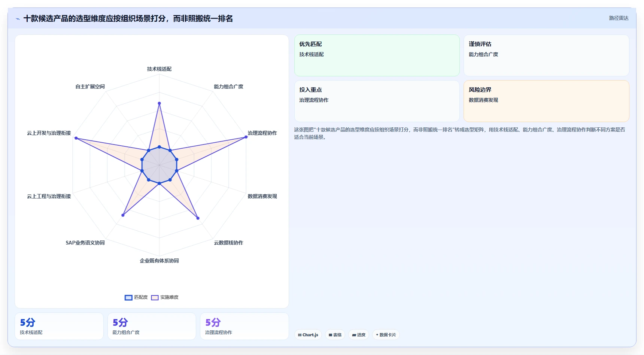The width and height of the screenshot is (644, 355).
Task: Click the Chart.js tag icon
Action: click(x=300, y=335)
